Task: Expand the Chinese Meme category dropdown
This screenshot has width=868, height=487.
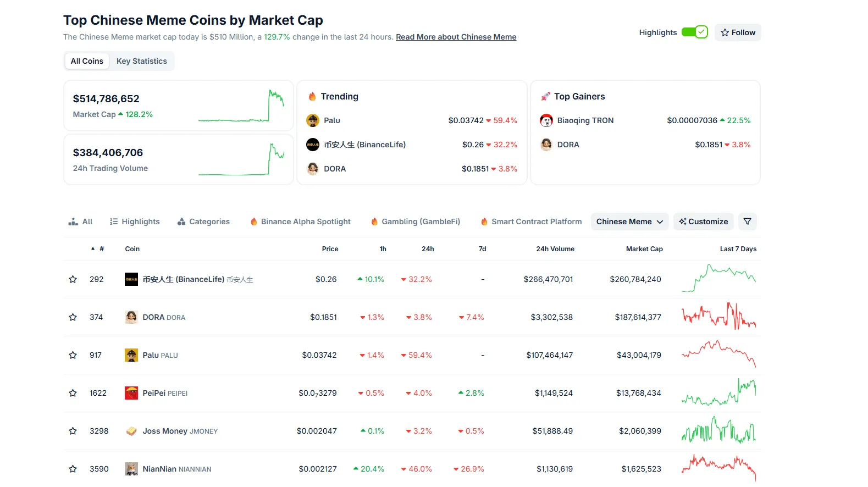Action: coord(629,222)
